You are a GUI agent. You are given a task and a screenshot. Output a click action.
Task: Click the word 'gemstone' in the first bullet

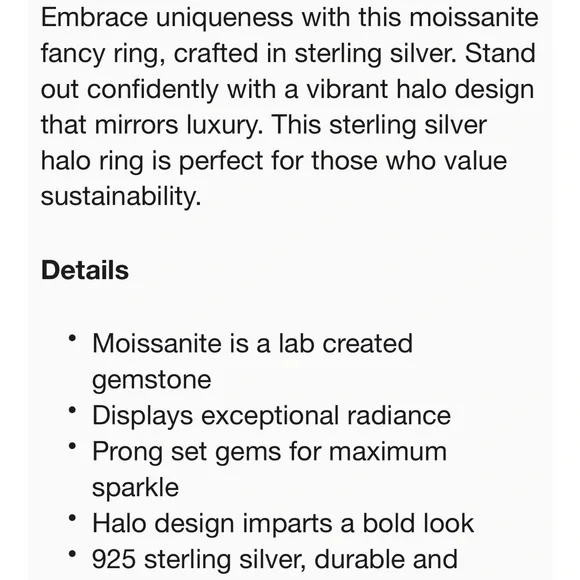(x=152, y=380)
